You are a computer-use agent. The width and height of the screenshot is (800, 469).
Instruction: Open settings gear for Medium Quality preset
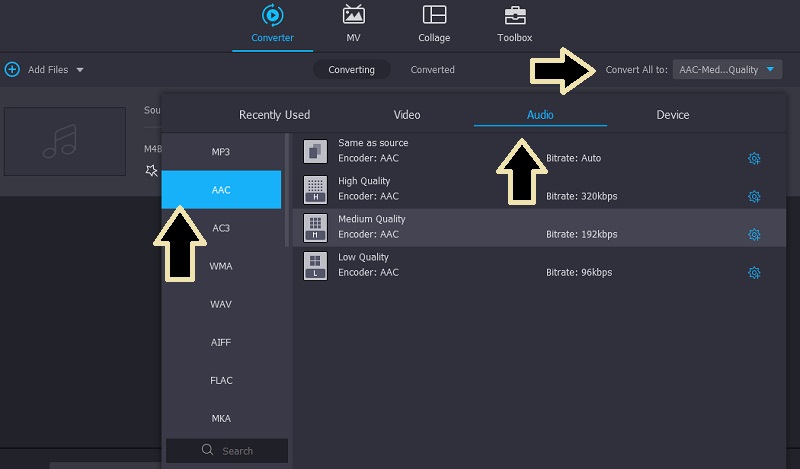coord(754,234)
